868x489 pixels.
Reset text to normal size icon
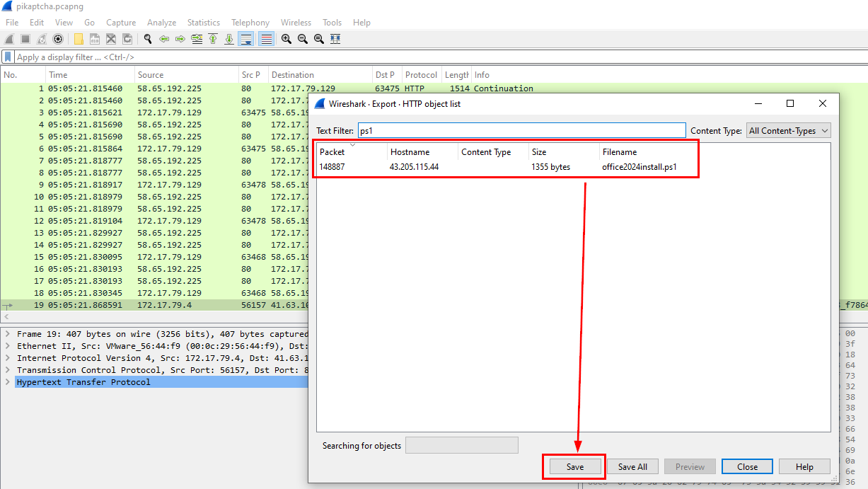318,39
